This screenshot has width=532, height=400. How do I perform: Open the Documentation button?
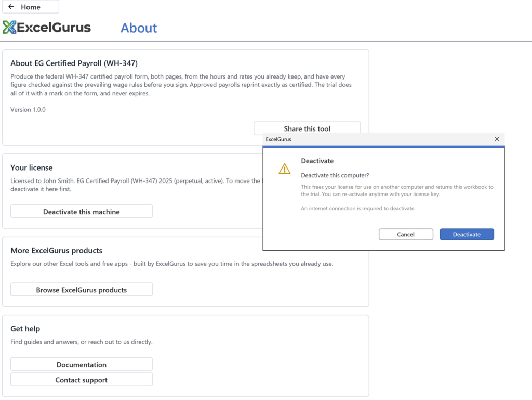tap(82, 364)
